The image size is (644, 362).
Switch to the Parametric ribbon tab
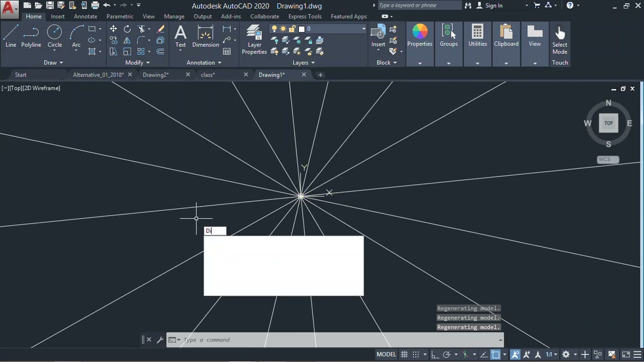click(120, 16)
